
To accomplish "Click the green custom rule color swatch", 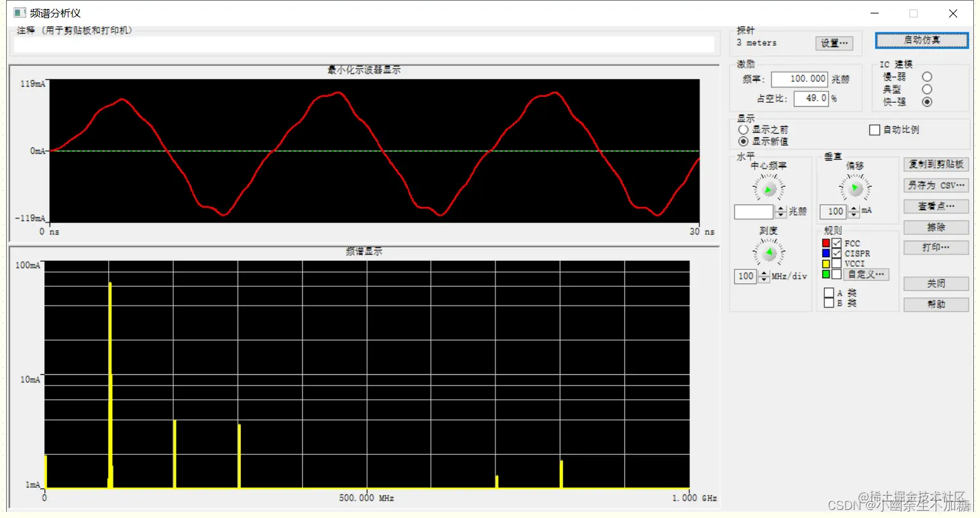I will [826, 274].
